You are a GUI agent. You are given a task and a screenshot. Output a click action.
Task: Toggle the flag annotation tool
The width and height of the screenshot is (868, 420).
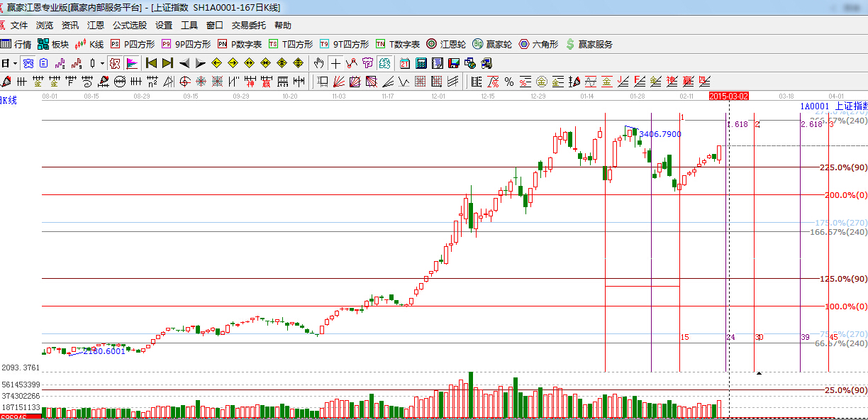click(131, 62)
